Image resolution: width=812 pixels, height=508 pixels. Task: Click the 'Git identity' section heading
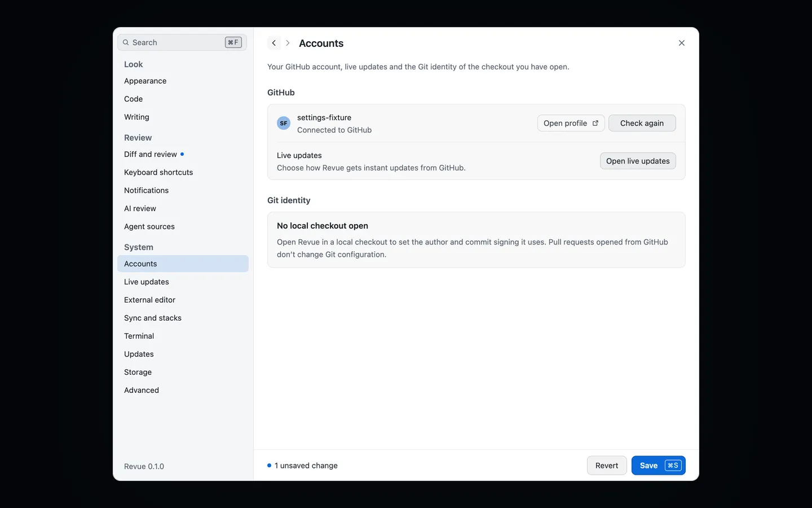pos(289,200)
